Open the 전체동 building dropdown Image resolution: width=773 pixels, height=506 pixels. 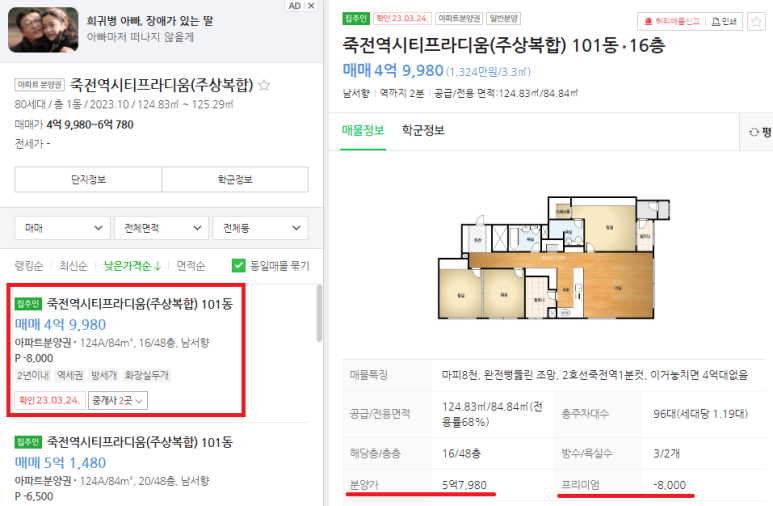click(260, 228)
